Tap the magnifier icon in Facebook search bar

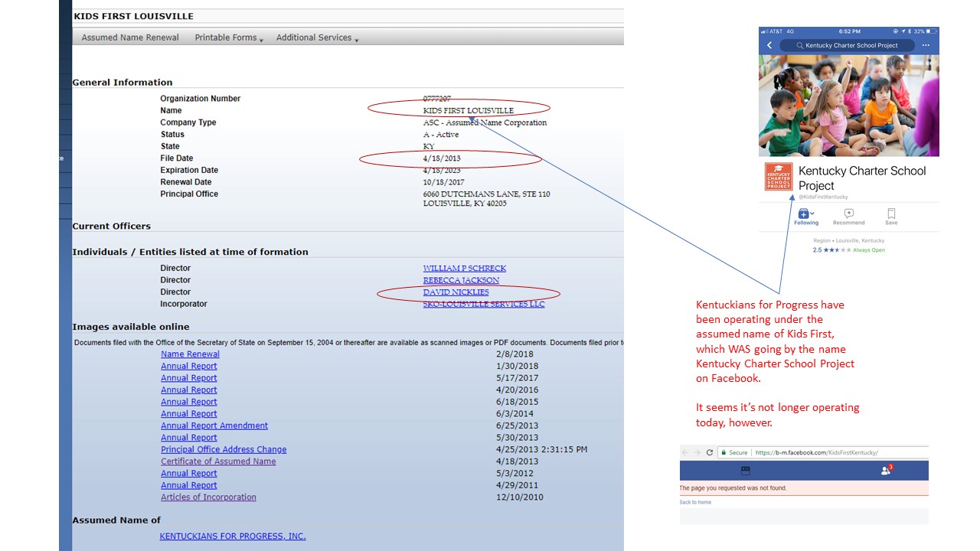coord(800,46)
